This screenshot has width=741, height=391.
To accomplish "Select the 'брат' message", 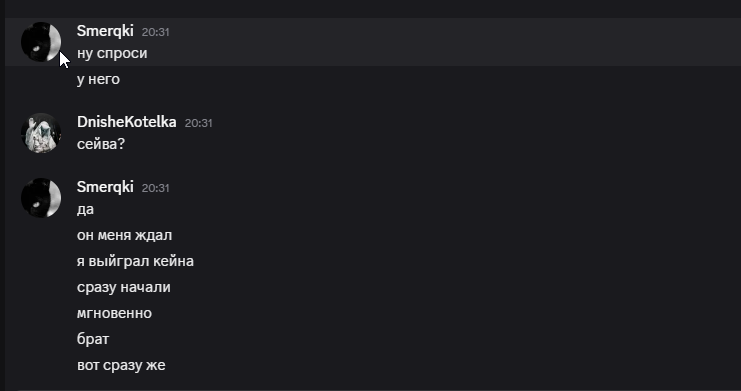I will pos(93,339).
